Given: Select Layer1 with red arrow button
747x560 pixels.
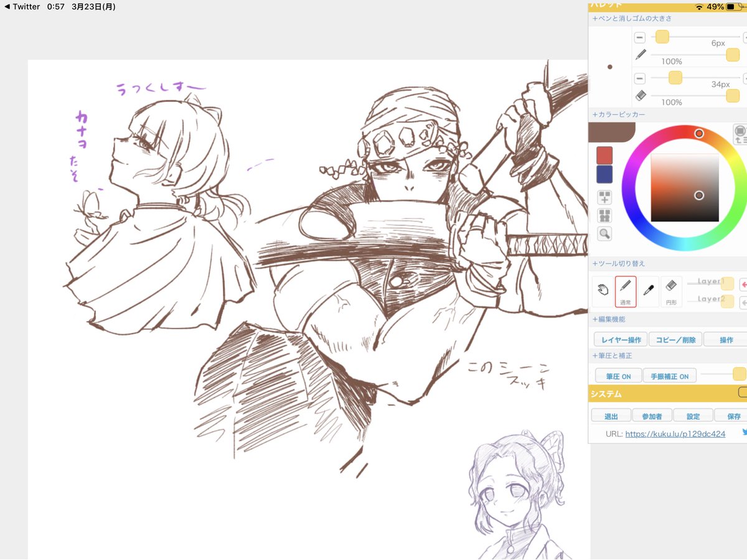Looking at the screenshot, I should pos(743,284).
